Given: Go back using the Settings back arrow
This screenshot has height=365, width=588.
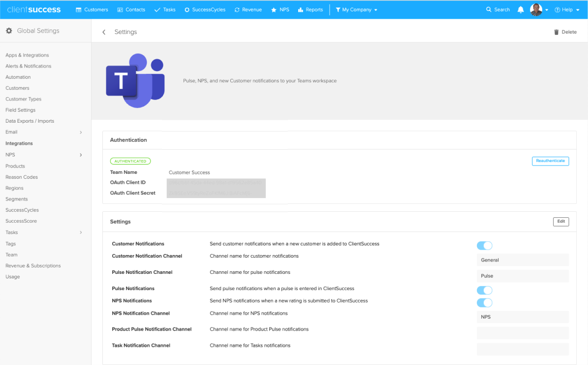Looking at the screenshot, I should click(104, 33).
